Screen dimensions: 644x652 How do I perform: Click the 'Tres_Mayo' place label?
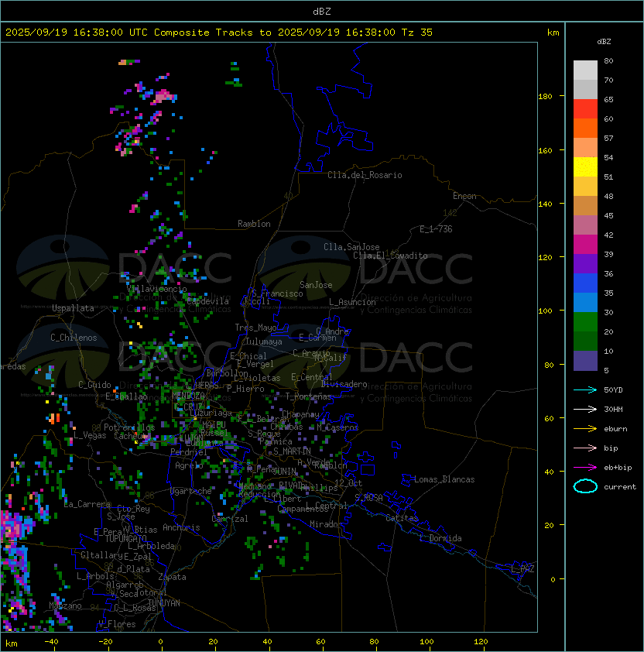(x=255, y=328)
